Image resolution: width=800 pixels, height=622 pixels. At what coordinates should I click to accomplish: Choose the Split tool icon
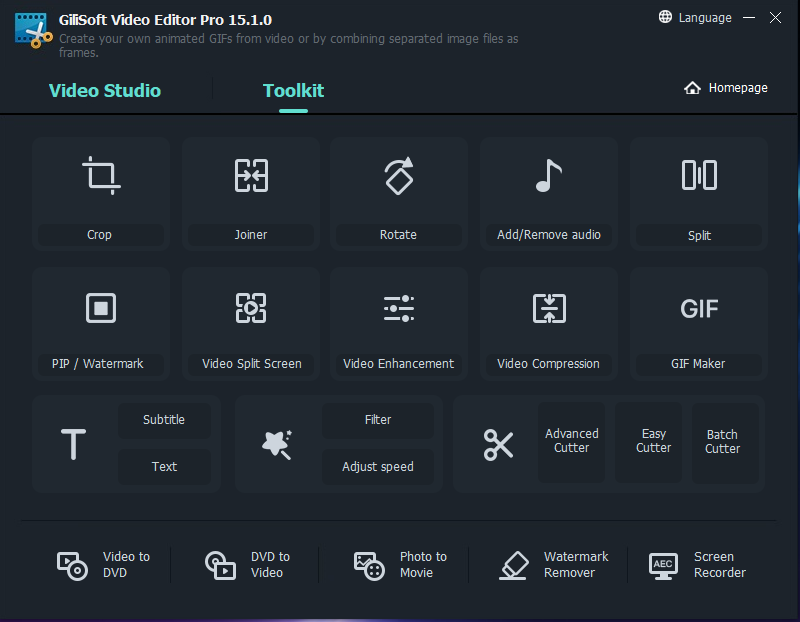(699, 175)
